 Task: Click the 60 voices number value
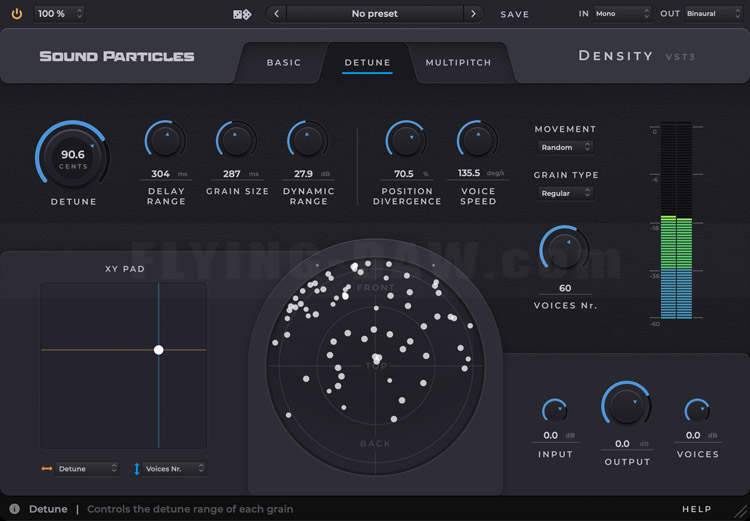pos(565,288)
